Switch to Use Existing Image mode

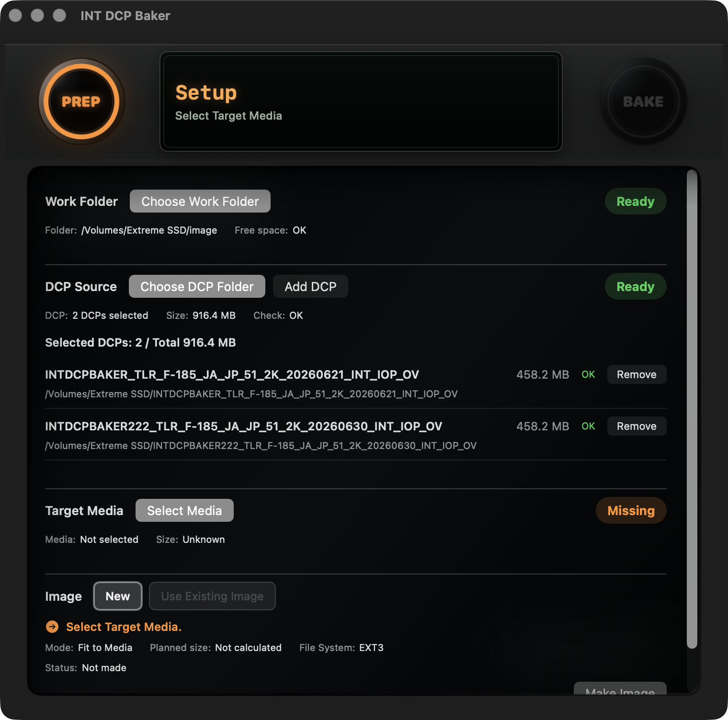tap(212, 596)
